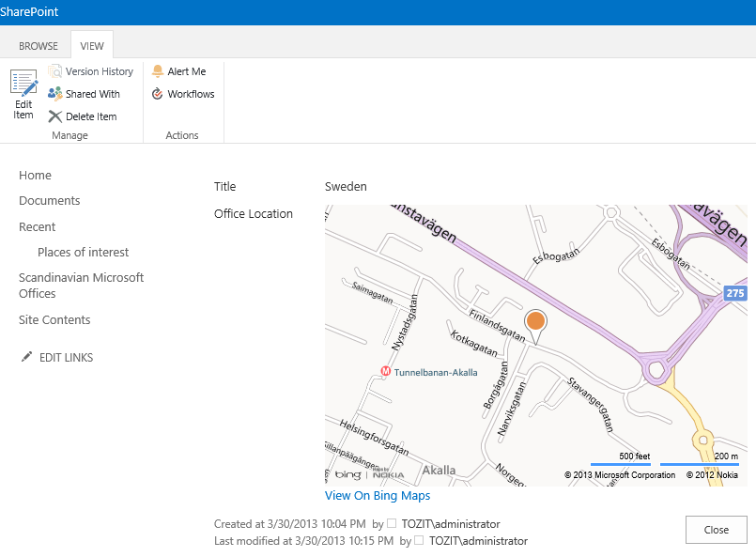Click the Kotkagatan street label
This screenshot has height=557, width=756.
(x=474, y=343)
